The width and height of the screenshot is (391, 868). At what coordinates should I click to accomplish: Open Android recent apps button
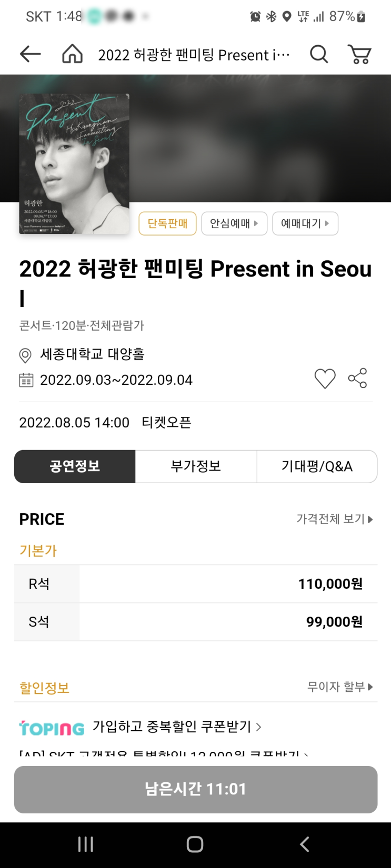(x=85, y=844)
